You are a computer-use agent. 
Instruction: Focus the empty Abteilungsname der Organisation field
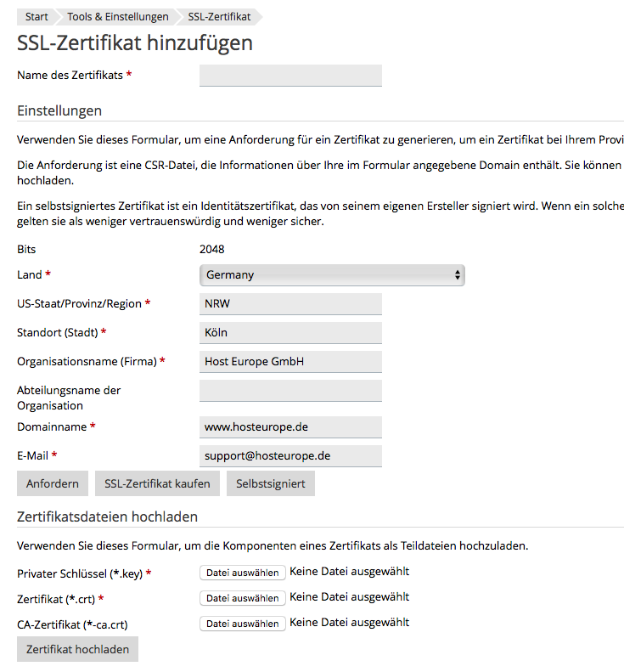pyautogui.click(x=290, y=391)
